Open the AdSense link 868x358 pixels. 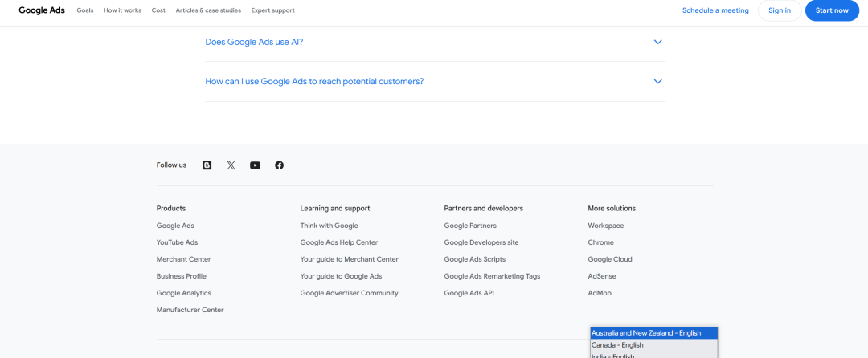click(x=602, y=276)
